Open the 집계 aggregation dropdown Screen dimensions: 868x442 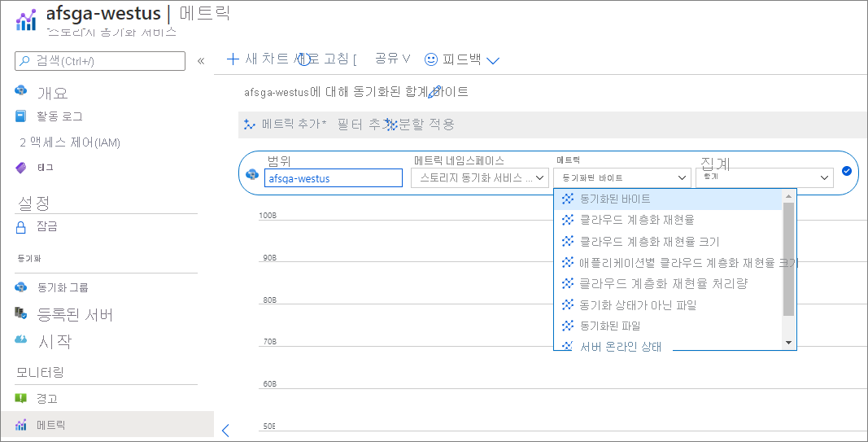tap(765, 177)
